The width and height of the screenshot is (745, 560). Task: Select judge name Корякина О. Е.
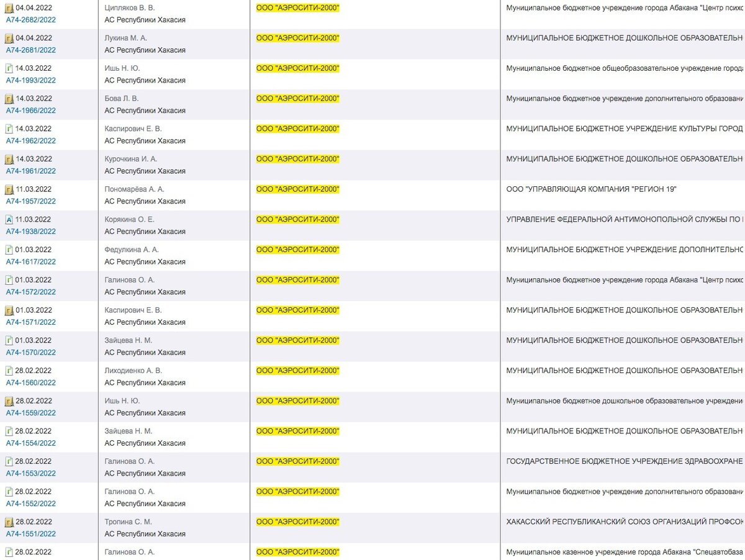coord(130,220)
